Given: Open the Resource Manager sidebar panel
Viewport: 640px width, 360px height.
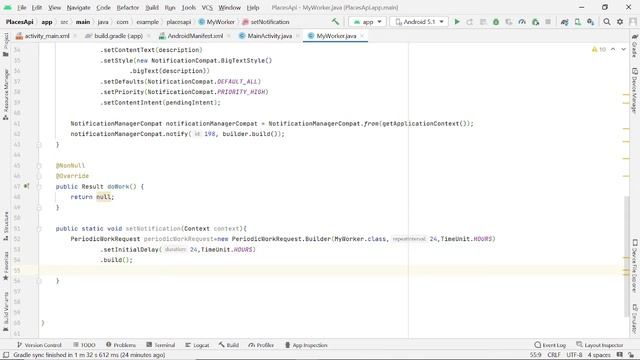Looking at the screenshot, I should click(6, 95).
